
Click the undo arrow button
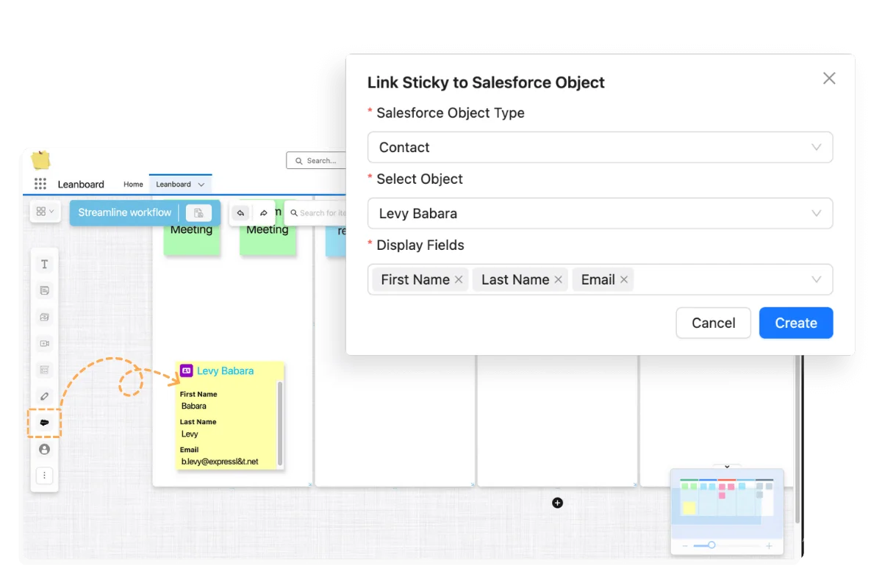tap(240, 212)
